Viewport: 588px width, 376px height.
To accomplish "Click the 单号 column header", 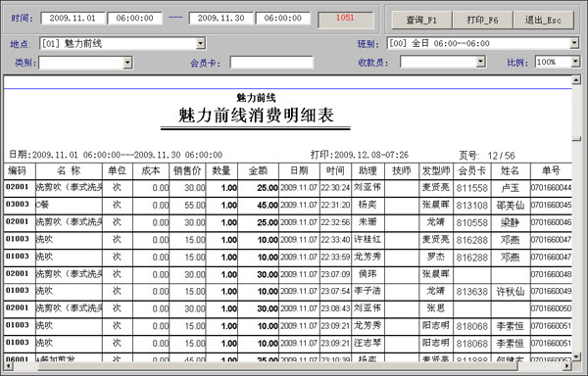I will click(x=551, y=170).
